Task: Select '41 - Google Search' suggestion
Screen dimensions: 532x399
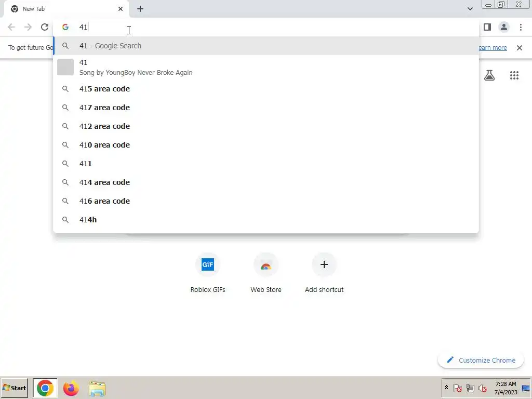Action: pos(266,46)
